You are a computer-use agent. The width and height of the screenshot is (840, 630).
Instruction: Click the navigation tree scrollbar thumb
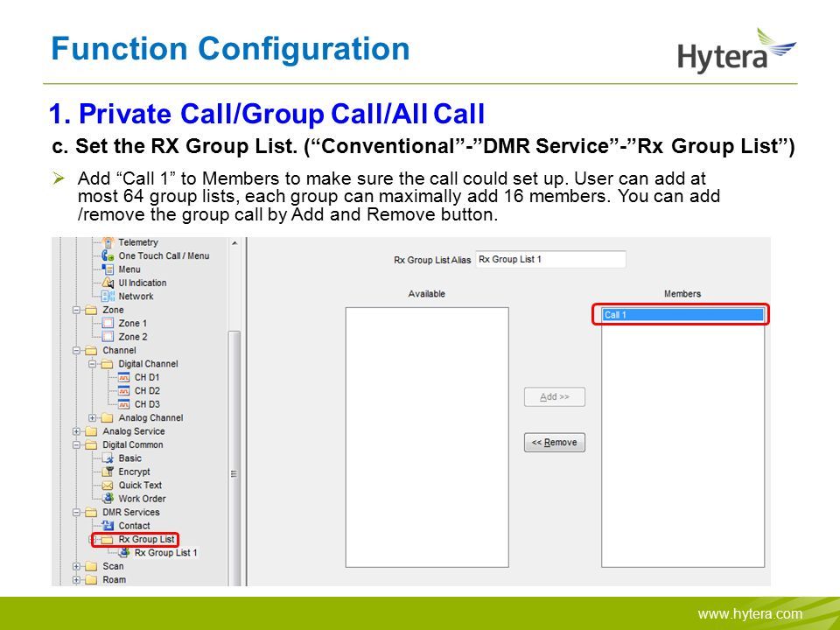234,458
